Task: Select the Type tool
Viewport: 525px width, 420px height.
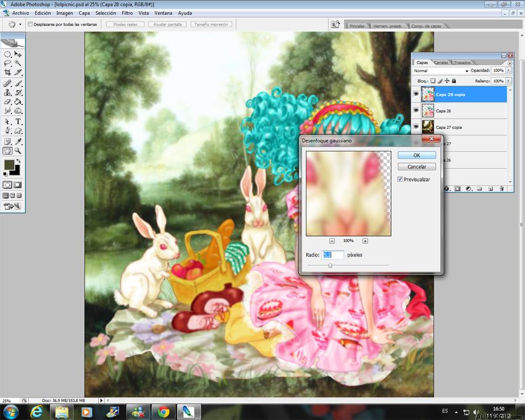Action: pyautogui.click(x=18, y=122)
